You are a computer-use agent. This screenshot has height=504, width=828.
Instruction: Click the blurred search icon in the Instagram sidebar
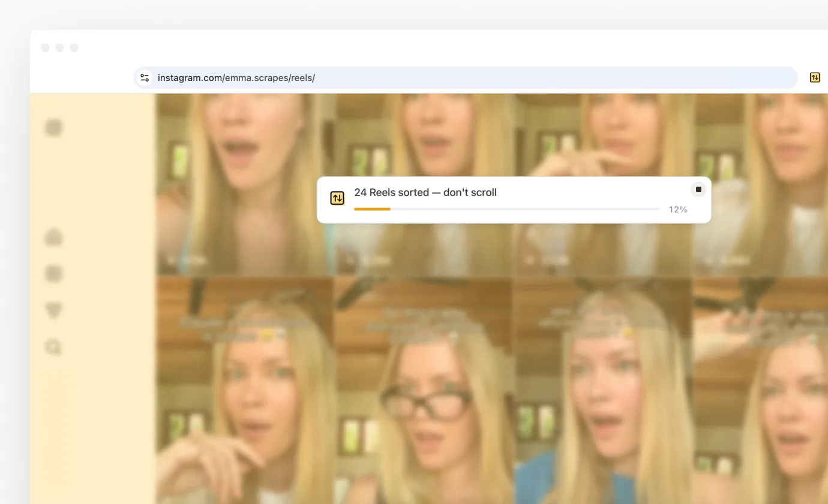(x=53, y=347)
